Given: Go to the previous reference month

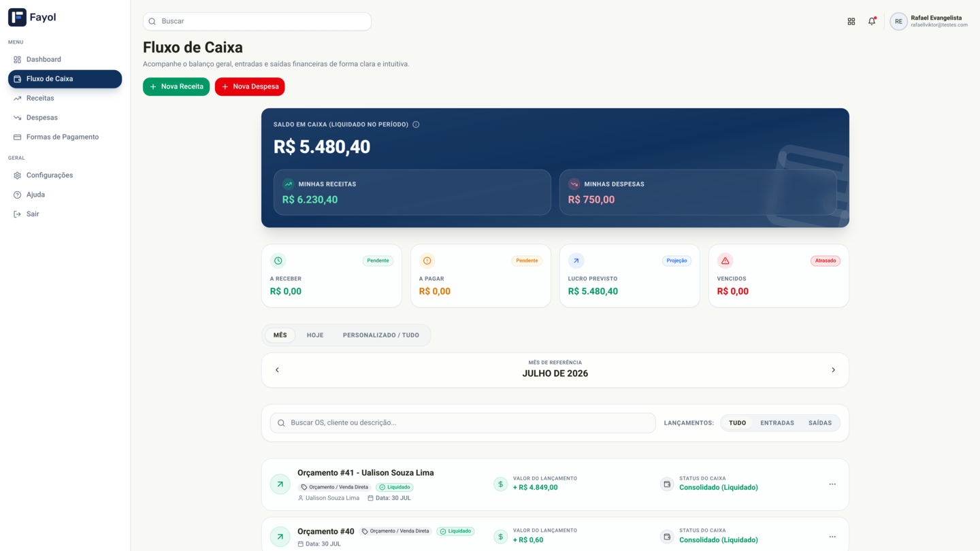Looking at the screenshot, I should coord(277,370).
